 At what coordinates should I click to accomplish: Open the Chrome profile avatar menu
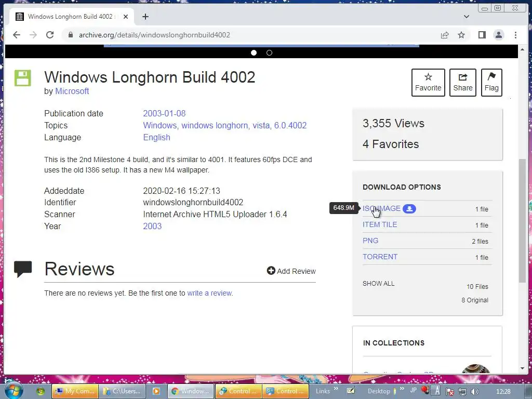point(498,35)
